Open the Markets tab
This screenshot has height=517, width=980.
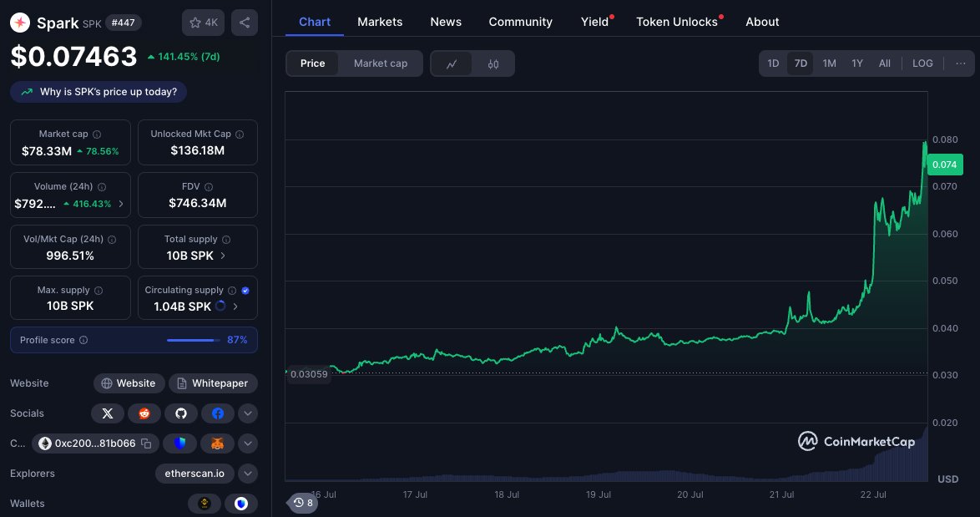tap(380, 22)
